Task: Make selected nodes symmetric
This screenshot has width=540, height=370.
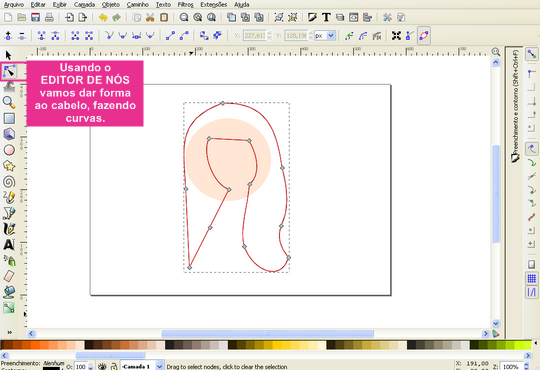Action: (x=136, y=35)
